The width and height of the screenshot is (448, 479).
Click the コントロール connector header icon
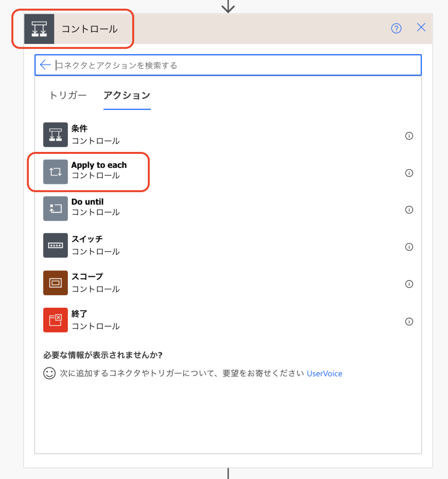39,29
